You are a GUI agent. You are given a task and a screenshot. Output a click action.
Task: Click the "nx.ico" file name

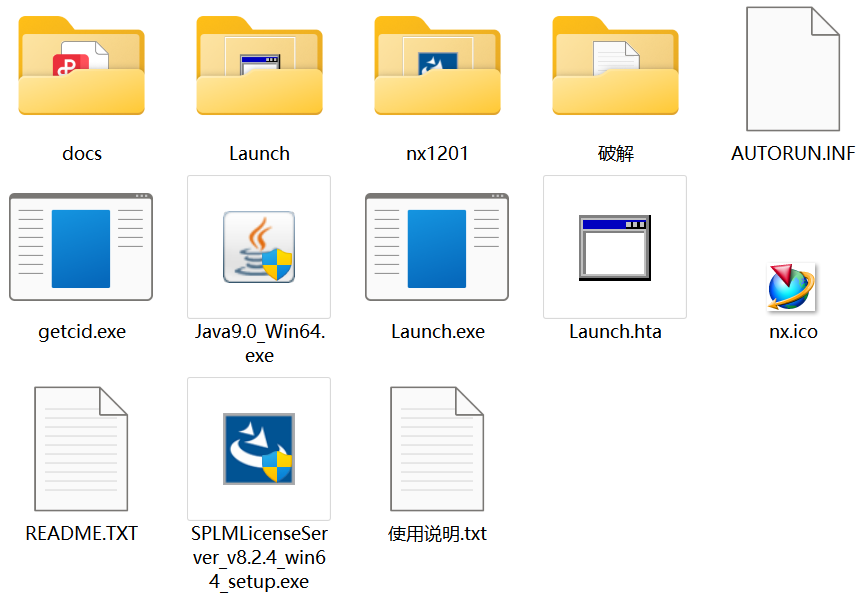click(793, 332)
